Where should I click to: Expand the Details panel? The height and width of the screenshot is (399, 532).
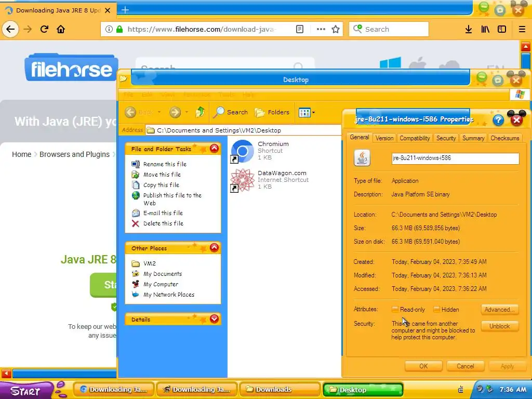pos(214,318)
